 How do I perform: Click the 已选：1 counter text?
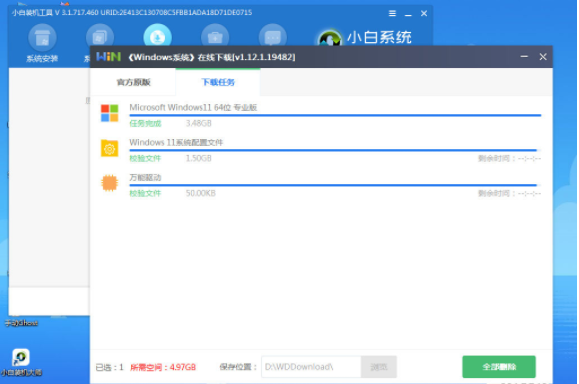coord(109,367)
